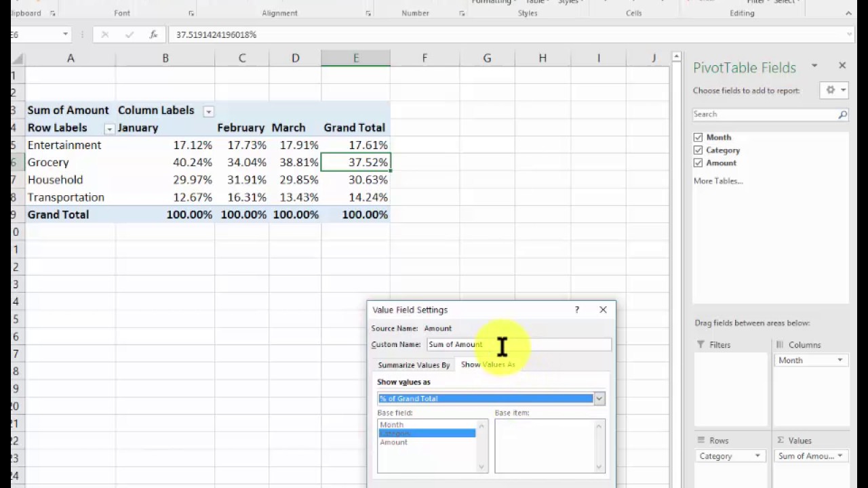Screen dimensions: 868x488
Task: Uncheck the Amount field checkbox
Action: point(698,163)
